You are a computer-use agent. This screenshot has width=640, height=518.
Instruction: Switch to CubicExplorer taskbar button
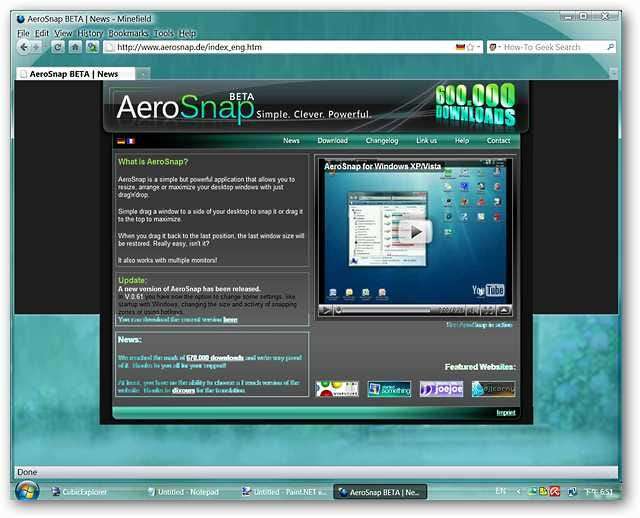(x=80, y=492)
